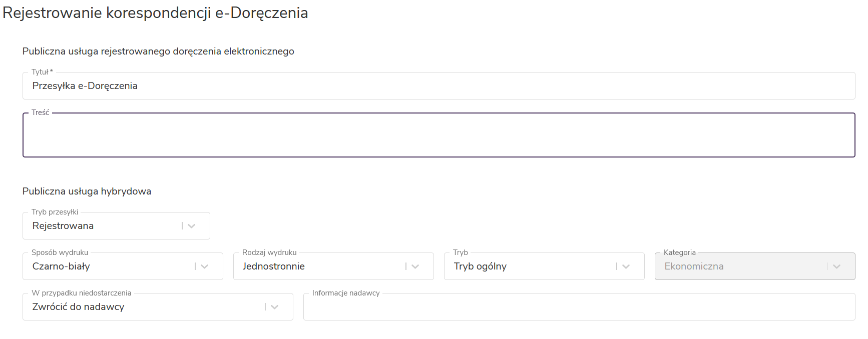Click the disabled Kategoria field showing Ekonomiczna
The width and height of the screenshot is (868, 339).
pos(741,266)
